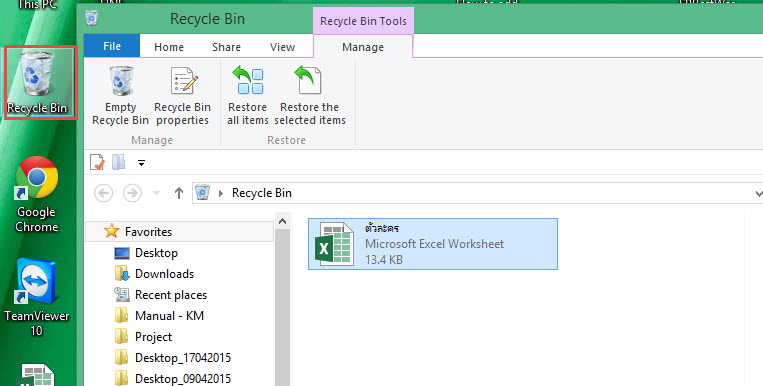
Task: Click Recycle Bin text in address bar
Action: (262, 193)
